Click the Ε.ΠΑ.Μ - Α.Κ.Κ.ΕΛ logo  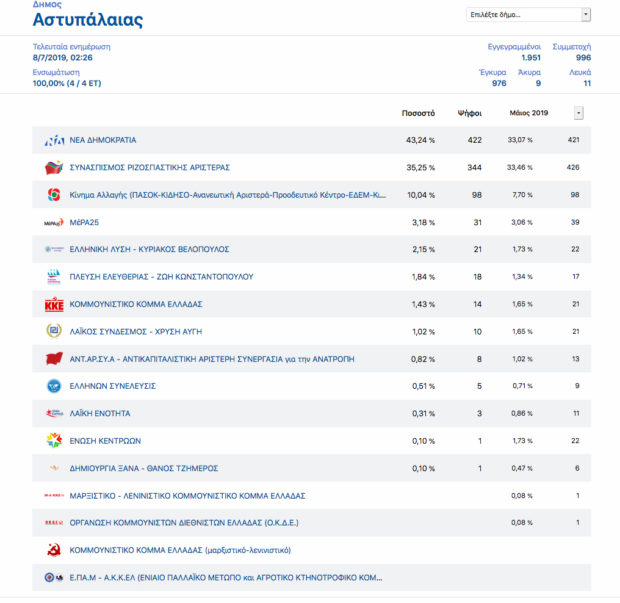54,578
